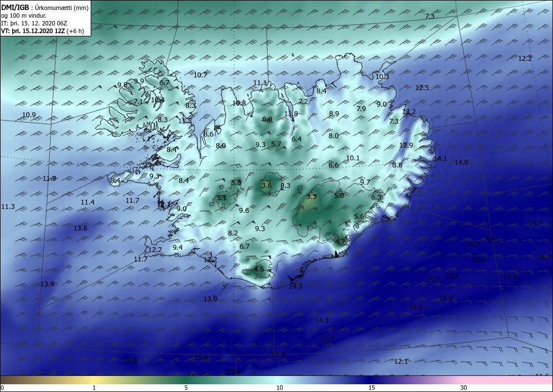Click the color scale label 15

[x=372, y=388]
